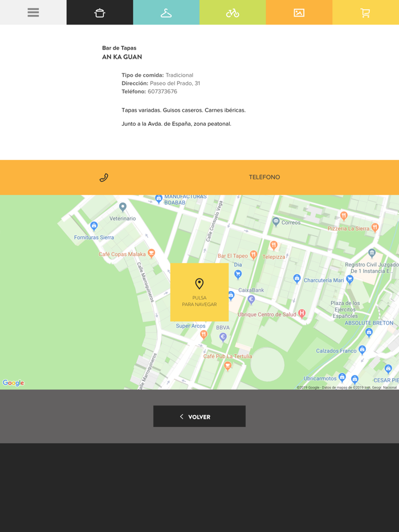
Task: Open the cooking pot food section
Action: [x=100, y=13]
